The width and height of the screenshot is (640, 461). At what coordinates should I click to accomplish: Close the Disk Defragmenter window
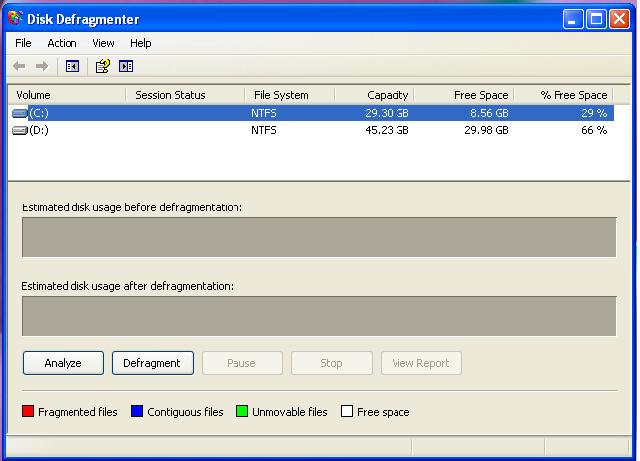pos(620,19)
